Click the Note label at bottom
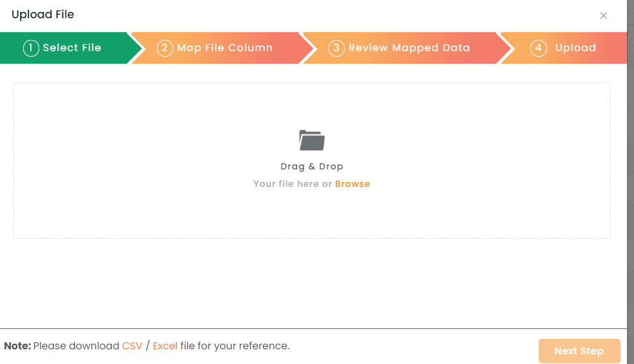The height and width of the screenshot is (364, 634). (18, 346)
